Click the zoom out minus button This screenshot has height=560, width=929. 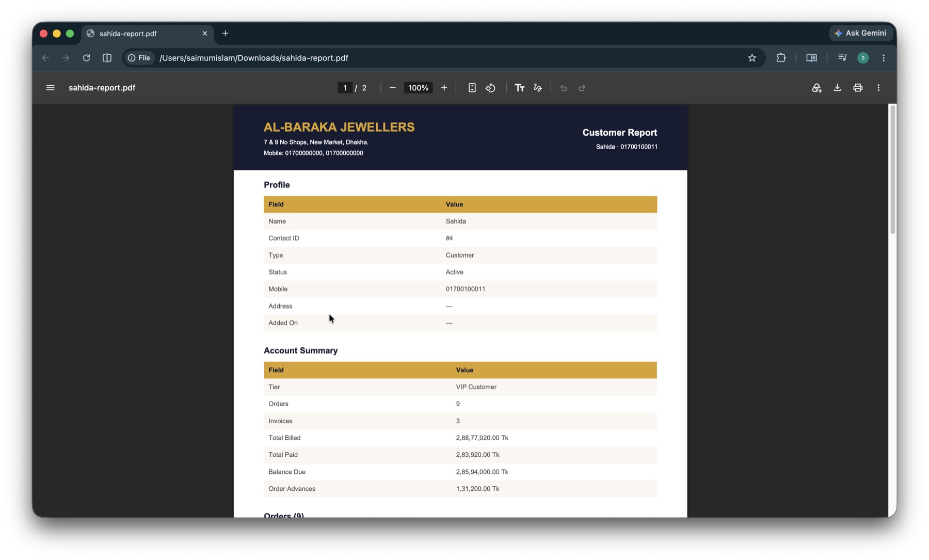pyautogui.click(x=392, y=88)
